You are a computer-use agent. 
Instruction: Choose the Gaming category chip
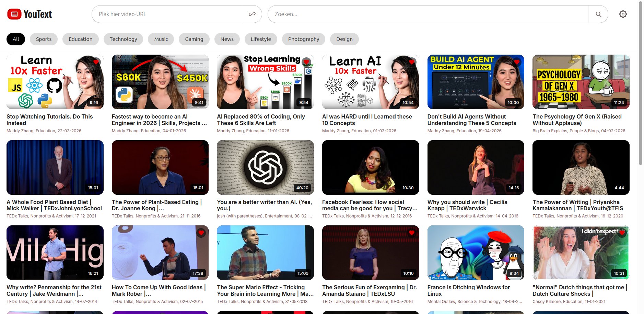tap(194, 39)
